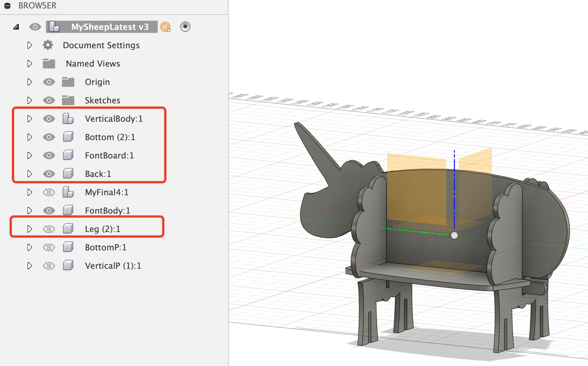Expand the Back:1 component

pyautogui.click(x=30, y=174)
